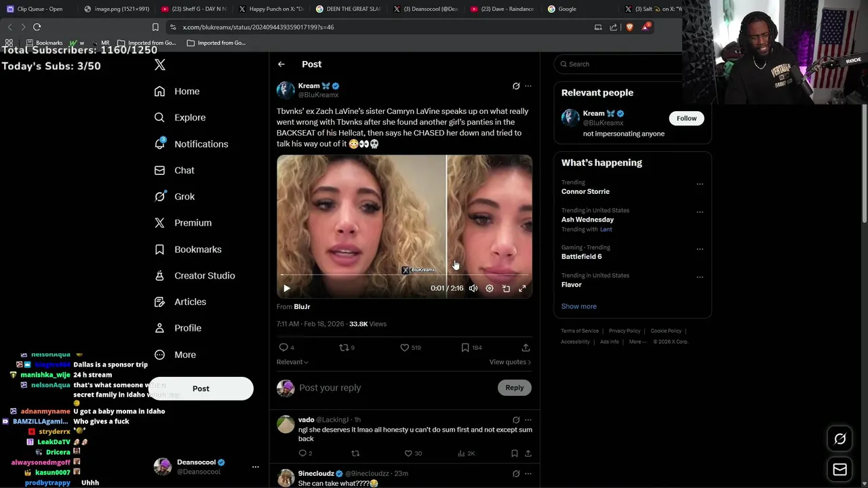Screen dimensions: 868x488
Task: Open options for Connor Storrie trend
Action: coord(700,184)
